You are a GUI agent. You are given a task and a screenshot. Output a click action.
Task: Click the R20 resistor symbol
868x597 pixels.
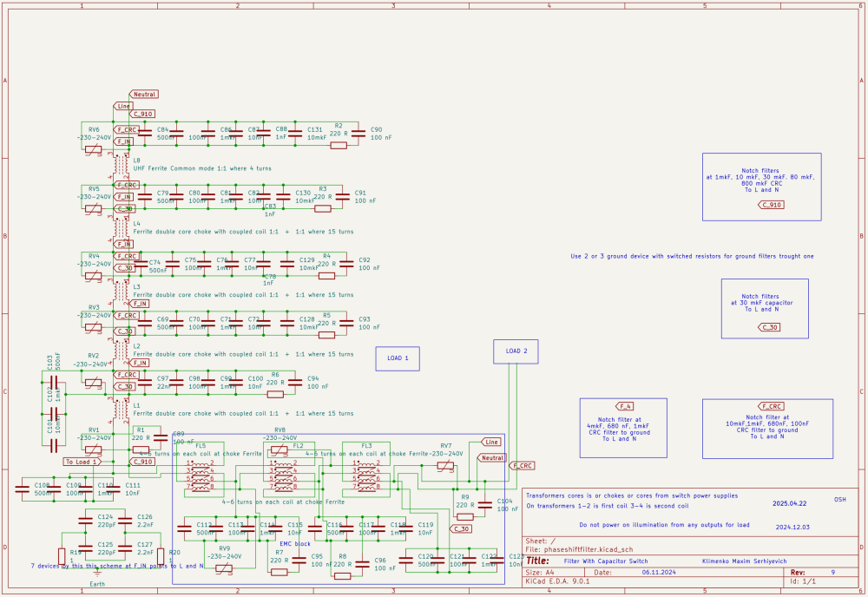pyautogui.click(x=161, y=556)
